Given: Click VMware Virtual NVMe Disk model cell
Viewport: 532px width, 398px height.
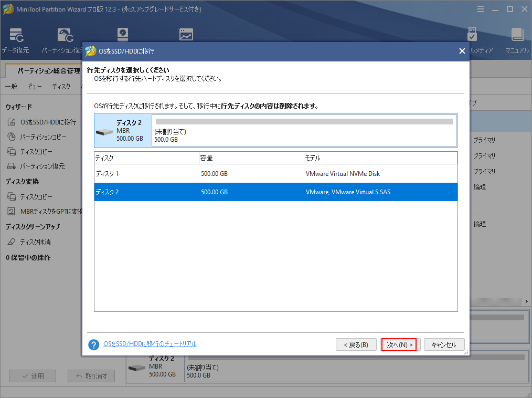Looking at the screenshot, I should pos(343,173).
